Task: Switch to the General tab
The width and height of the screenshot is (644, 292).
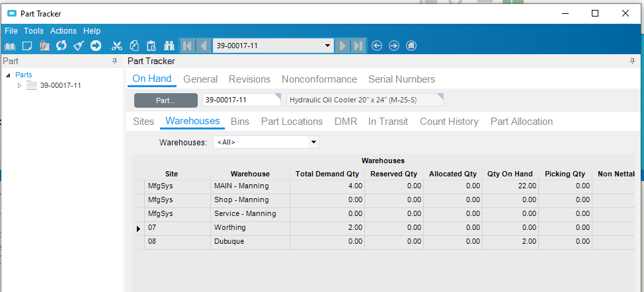Action: click(x=200, y=79)
